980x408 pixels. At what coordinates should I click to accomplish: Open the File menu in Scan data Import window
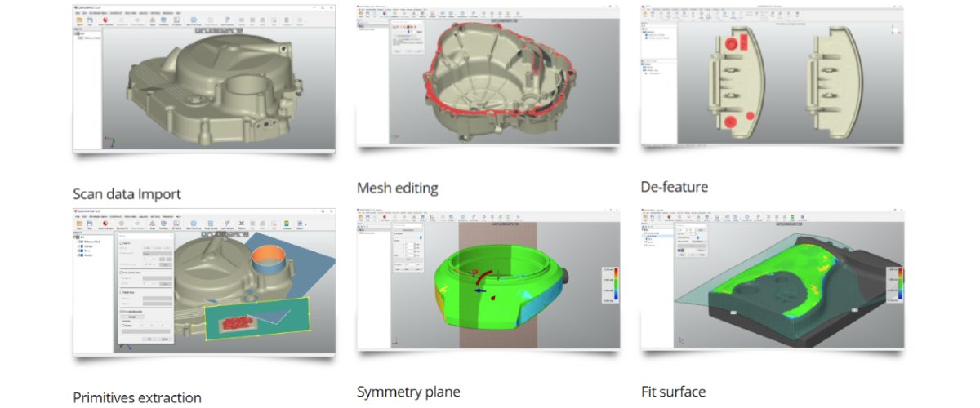coord(78,14)
